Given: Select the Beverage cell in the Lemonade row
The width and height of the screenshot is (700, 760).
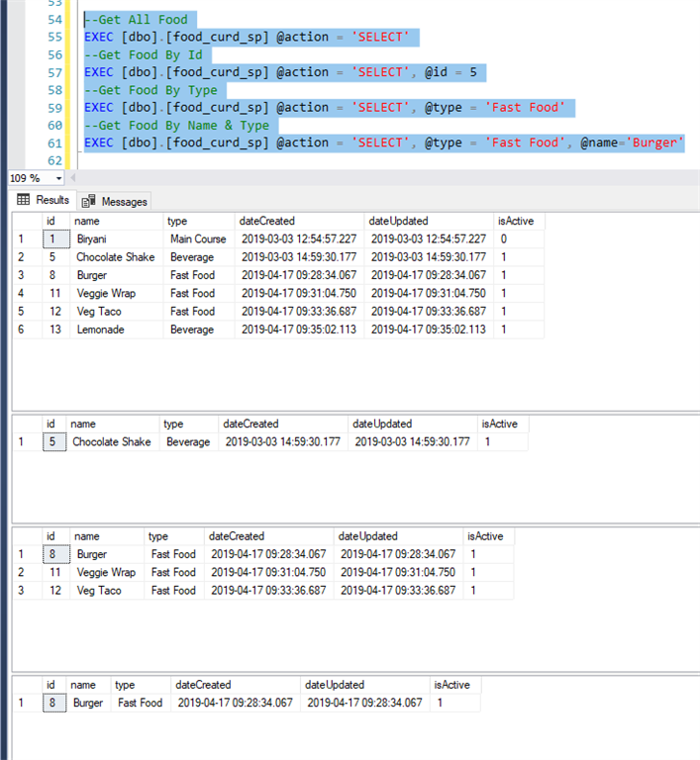Looking at the screenshot, I should tap(199, 330).
